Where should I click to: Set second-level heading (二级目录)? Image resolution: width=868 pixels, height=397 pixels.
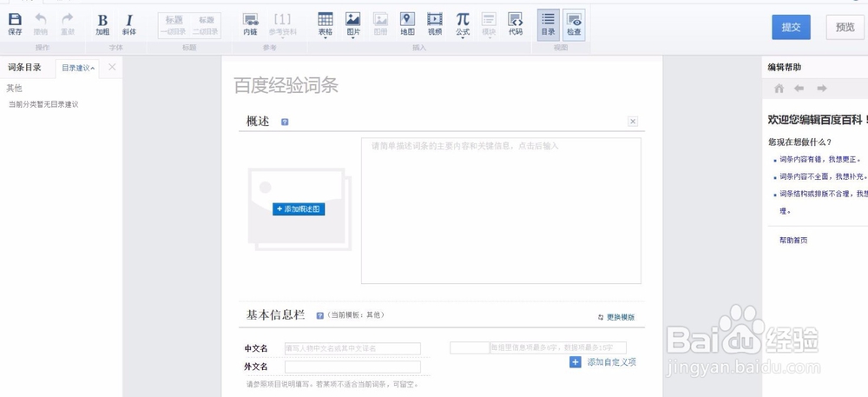click(x=206, y=25)
